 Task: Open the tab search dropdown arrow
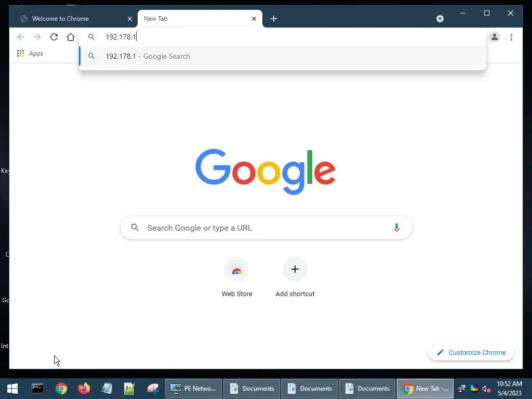440,19
